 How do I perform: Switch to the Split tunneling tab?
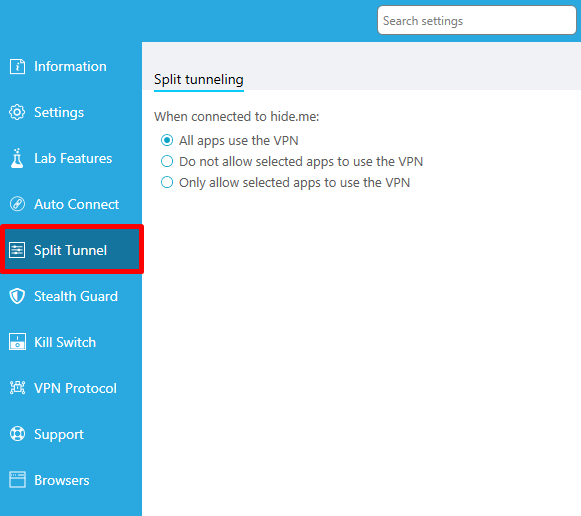(199, 80)
